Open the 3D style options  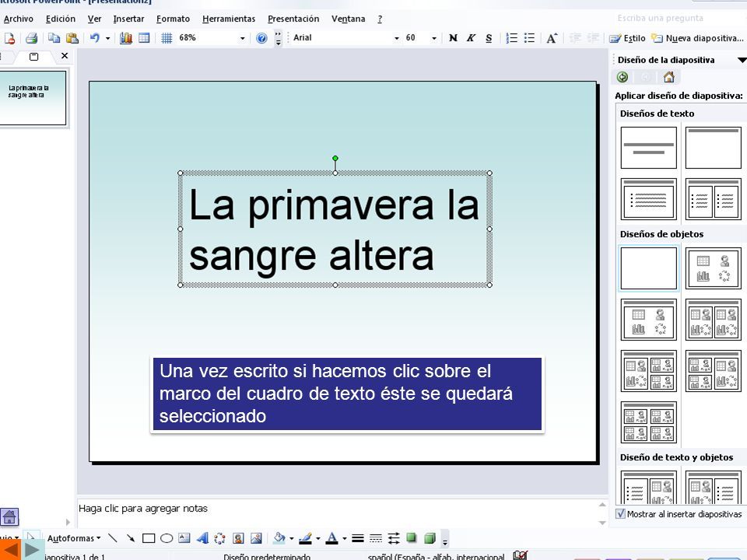[430, 538]
